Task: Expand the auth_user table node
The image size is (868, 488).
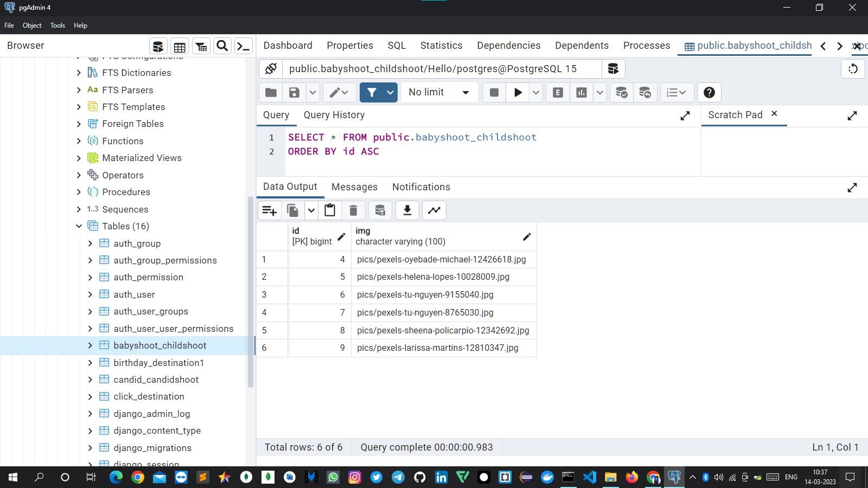Action: point(91,294)
